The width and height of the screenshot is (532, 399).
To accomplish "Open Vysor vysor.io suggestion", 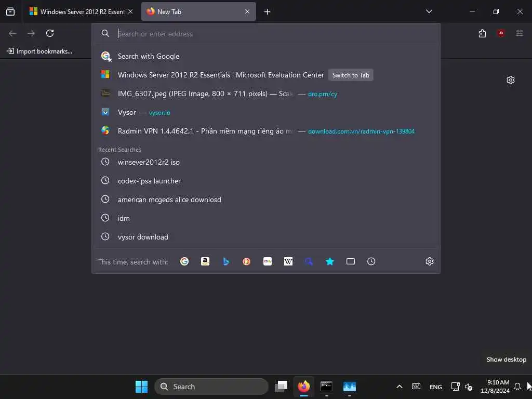I will (266, 112).
